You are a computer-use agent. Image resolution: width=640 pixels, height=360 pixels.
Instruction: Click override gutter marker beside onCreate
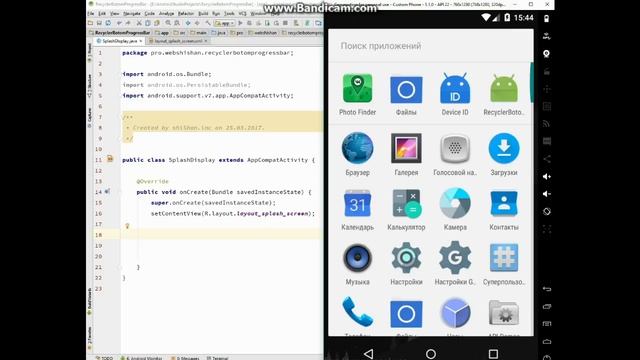pos(107,191)
